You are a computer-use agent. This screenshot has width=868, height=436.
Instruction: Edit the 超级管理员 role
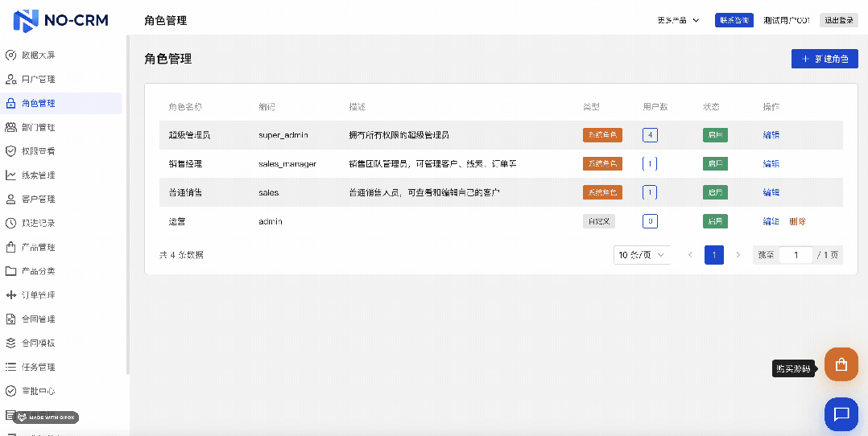(x=771, y=135)
